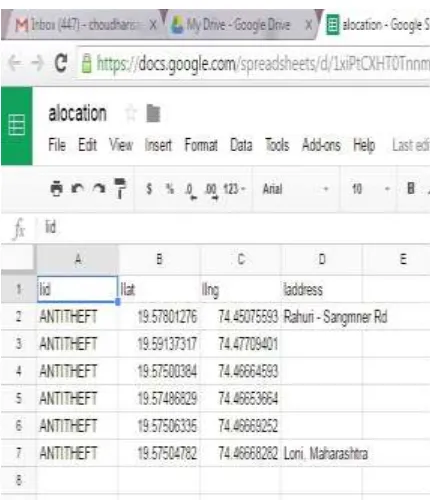This screenshot has width=430, height=500.
Task: Close the My Drive tab
Action: [x=309, y=25]
